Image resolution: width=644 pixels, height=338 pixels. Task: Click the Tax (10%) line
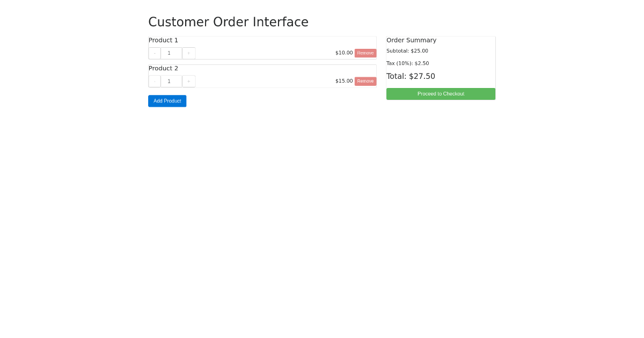pyautogui.click(x=407, y=63)
